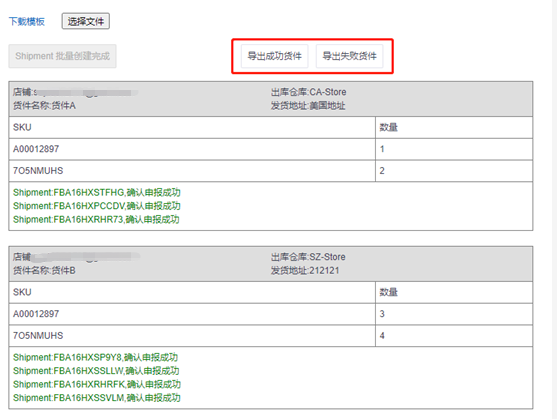Click the 下载模板 download template link

pyautogui.click(x=27, y=22)
